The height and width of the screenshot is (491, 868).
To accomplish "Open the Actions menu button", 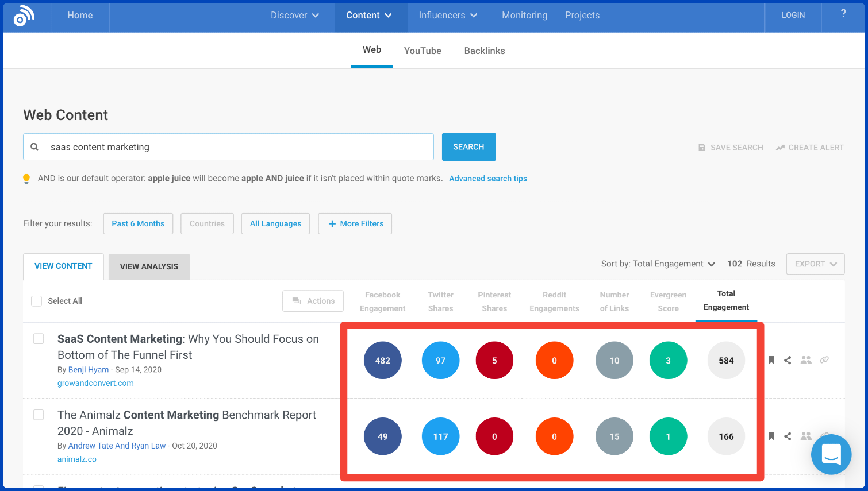I will click(x=313, y=301).
